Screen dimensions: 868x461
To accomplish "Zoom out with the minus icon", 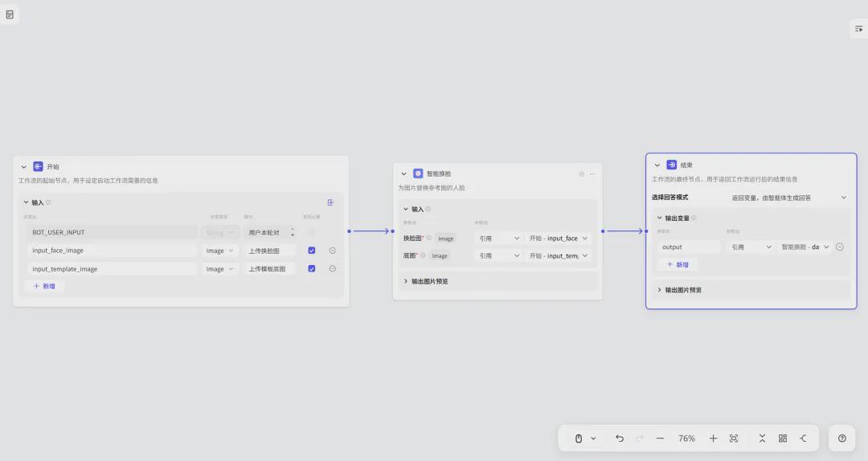I will coord(660,439).
